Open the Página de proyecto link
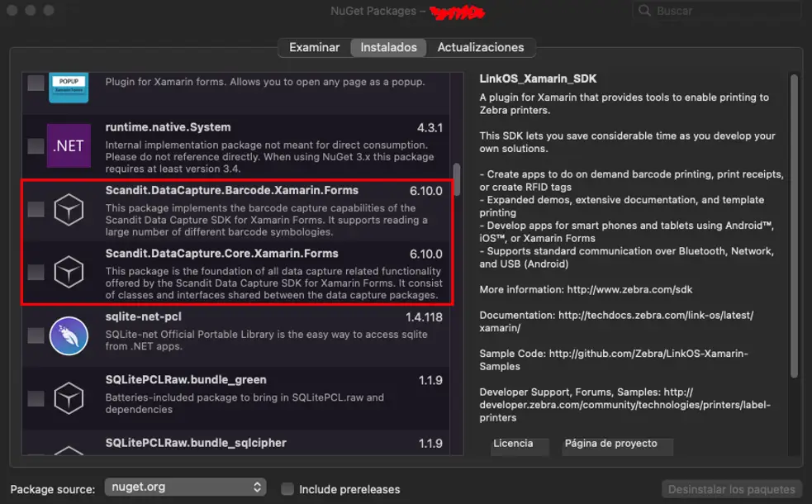This screenshot has height=504, width=812. [x=611, y=445]
